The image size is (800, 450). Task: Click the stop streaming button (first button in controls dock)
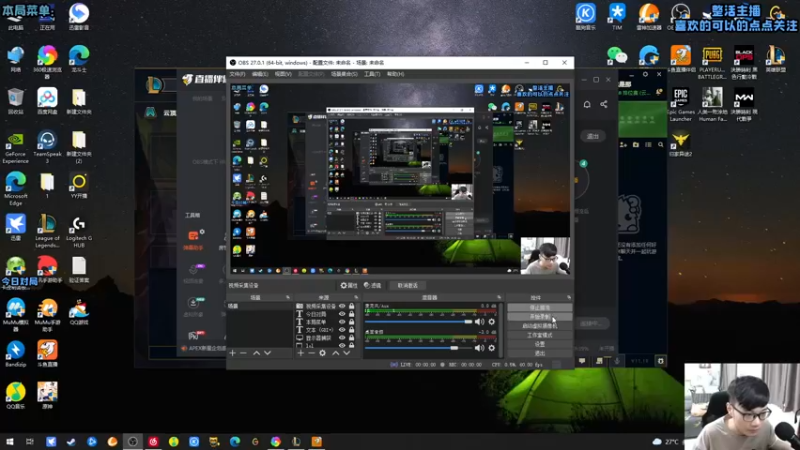pos(540,308)
